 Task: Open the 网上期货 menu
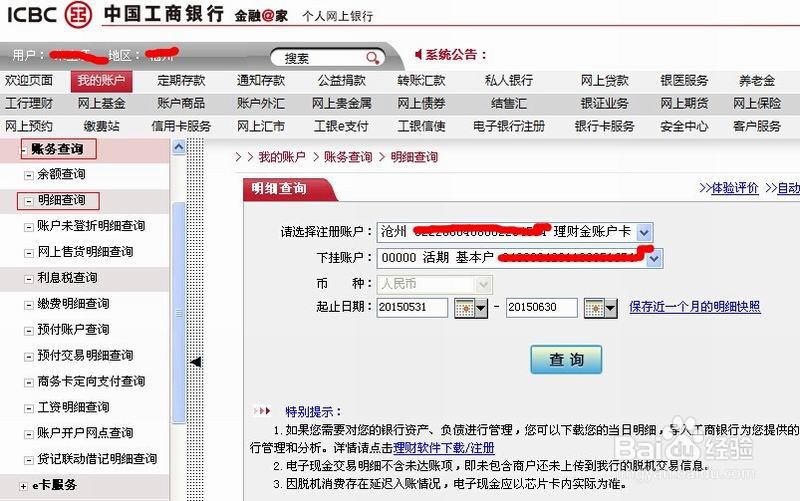coord(684,104)
